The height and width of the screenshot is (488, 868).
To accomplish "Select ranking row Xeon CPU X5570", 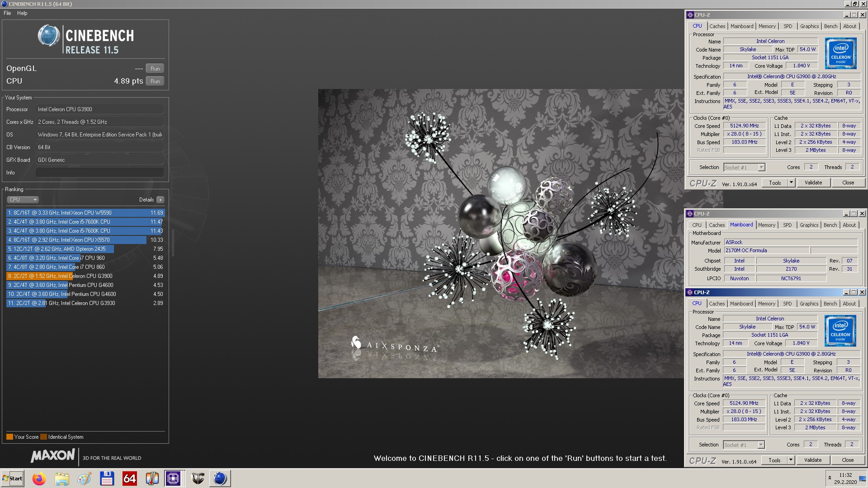I will [x=85, y=240].
